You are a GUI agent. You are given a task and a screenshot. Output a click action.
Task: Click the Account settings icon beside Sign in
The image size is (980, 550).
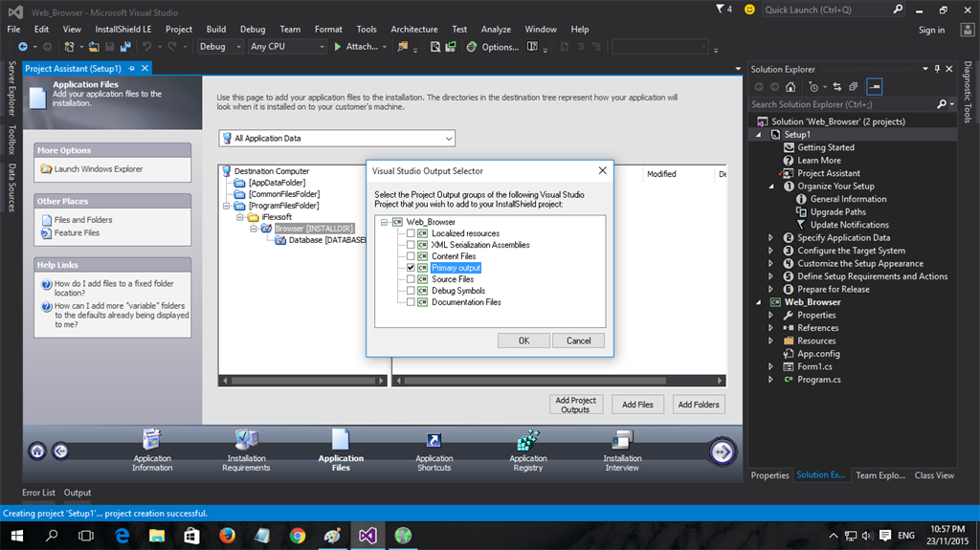pos(967,30)
